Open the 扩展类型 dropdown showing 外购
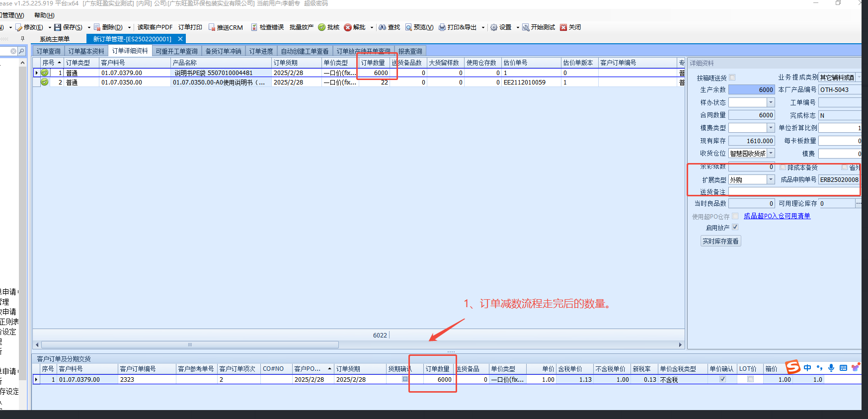 click(x=771, y=179)
